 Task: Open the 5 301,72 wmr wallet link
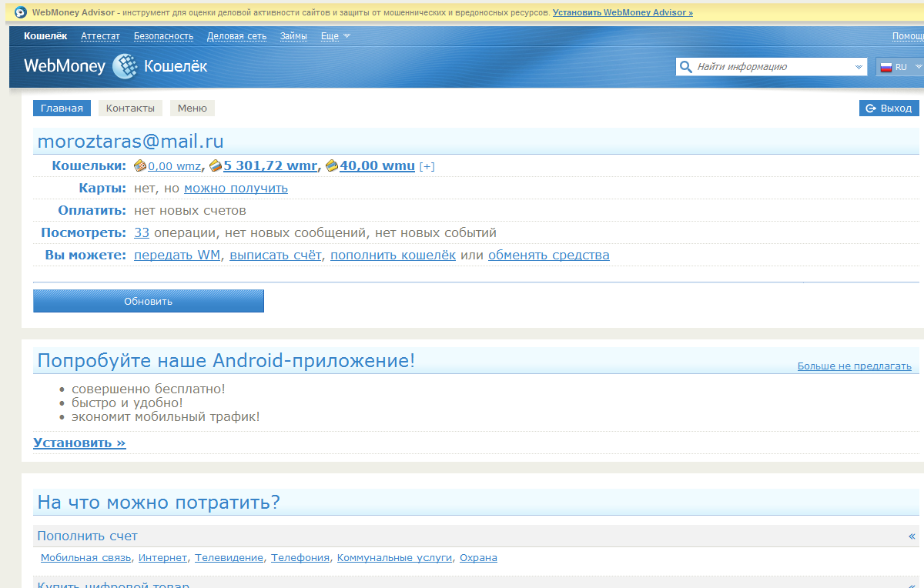(x=270, y=165)
